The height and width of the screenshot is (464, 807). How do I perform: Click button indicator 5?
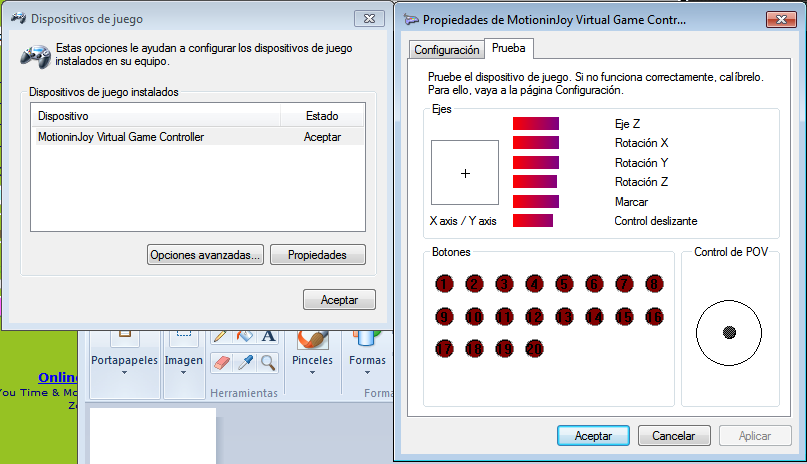(564, 283)
